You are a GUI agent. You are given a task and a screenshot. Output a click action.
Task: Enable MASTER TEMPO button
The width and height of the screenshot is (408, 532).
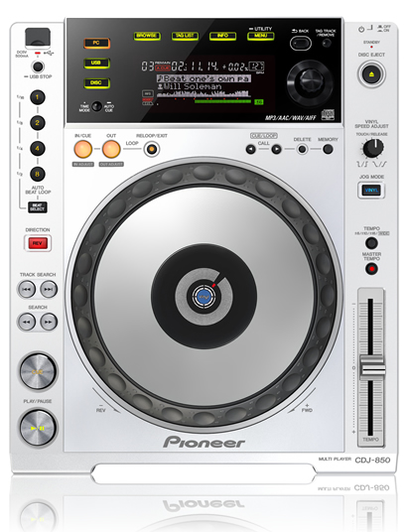[371, 269]
